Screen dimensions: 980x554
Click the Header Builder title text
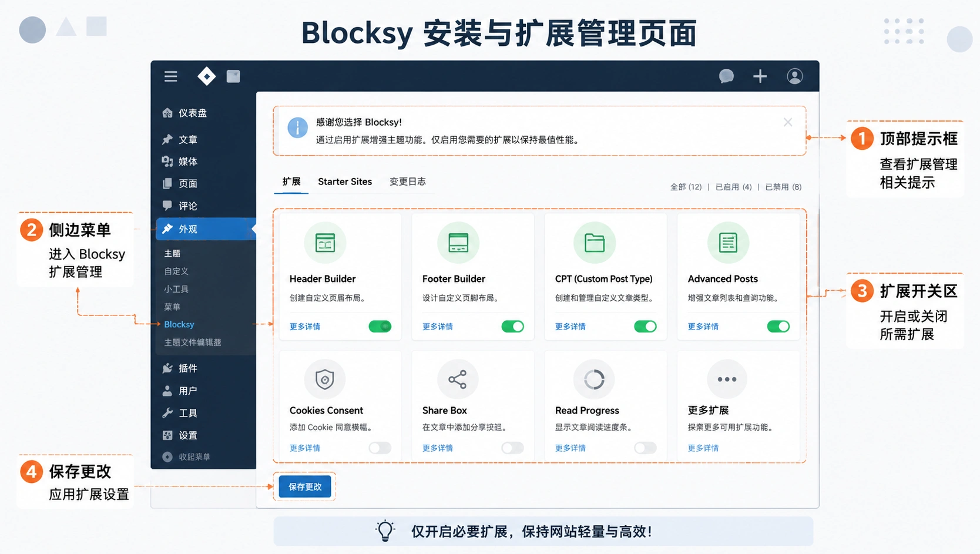[x=323, y=279]
